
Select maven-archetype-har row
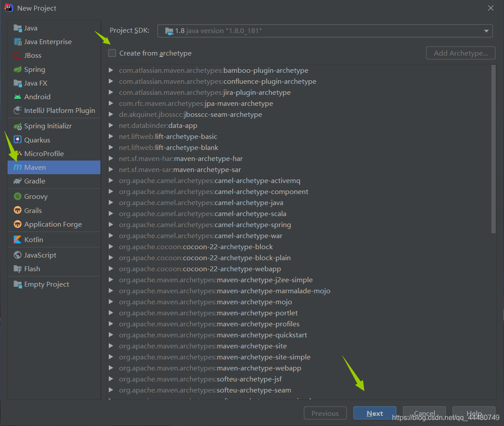coord(299,159)
